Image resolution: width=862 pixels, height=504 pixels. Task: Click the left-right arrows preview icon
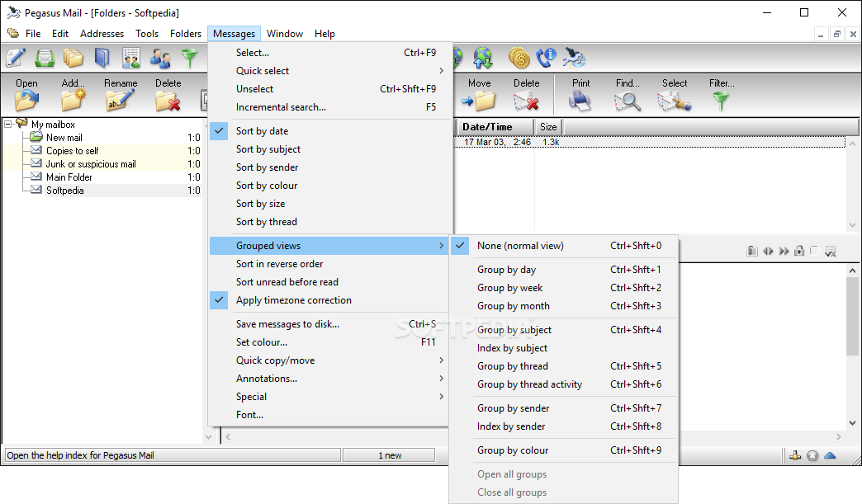[x=768, y=251]
